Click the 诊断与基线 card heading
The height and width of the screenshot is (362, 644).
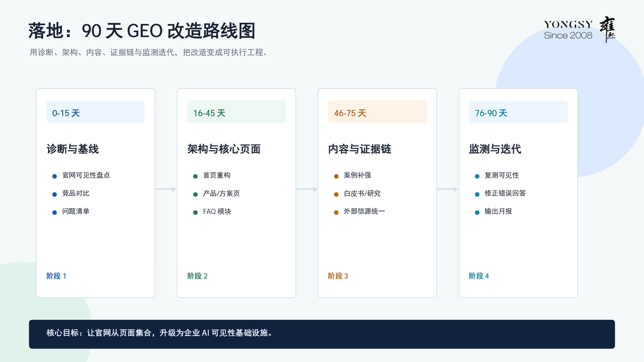tap(73, 149)
